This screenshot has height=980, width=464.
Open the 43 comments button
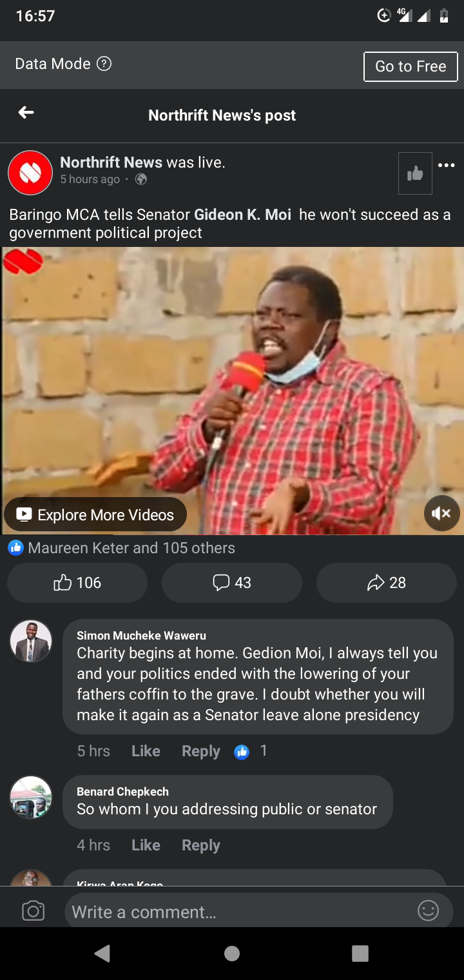tap(232, 583)
